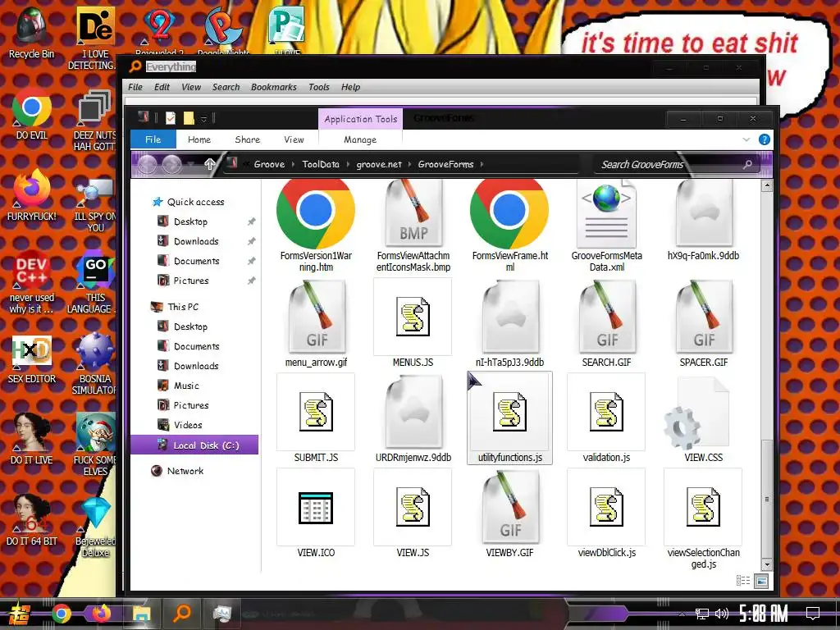This screenshot has height=630, width=840.
Task: Click ToolData in the address breadcrumb
Action: pos(321,164)
